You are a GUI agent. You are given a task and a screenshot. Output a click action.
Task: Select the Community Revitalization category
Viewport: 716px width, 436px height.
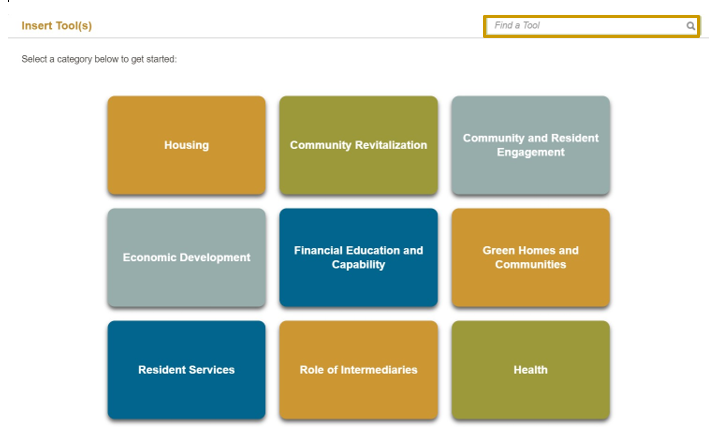(358, 145)
